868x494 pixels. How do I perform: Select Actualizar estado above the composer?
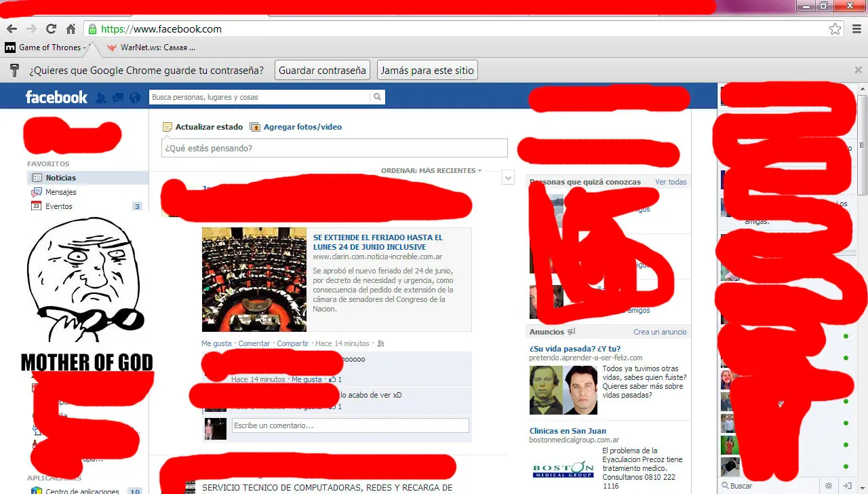(209, 127)
